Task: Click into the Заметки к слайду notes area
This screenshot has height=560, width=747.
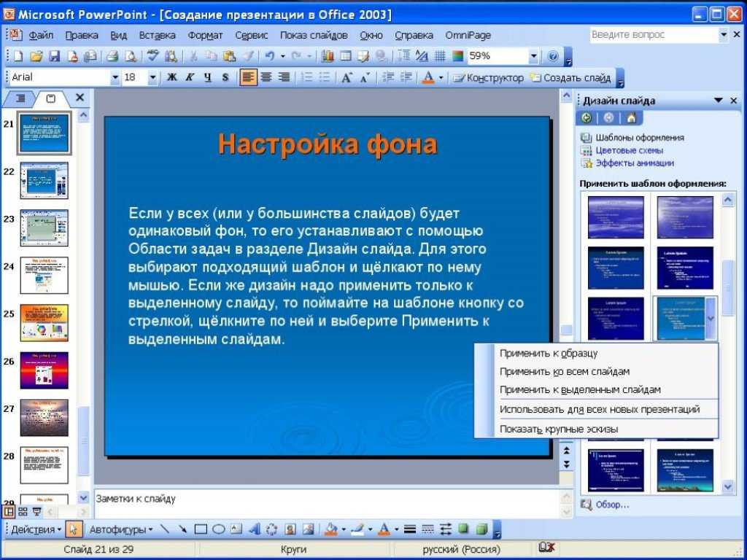Action: click(326, 503)
